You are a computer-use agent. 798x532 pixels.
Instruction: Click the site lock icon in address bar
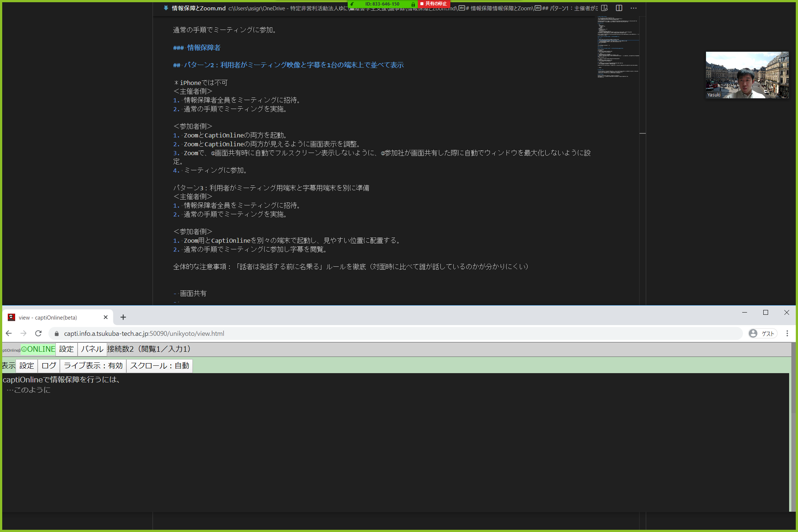point(57,334)
